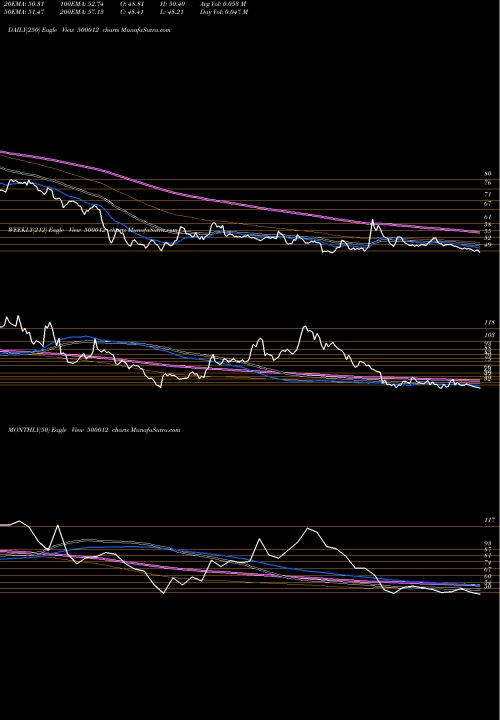Screen dimensions: 500x720
Task: Click the MONTHLY(50) Eagle View chart title
Action: tap(94, 430)
